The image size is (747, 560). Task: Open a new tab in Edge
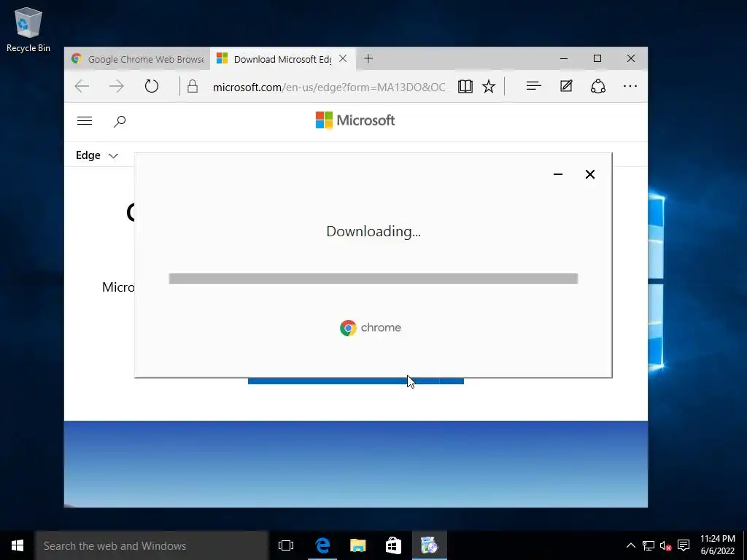click(368, 58)
